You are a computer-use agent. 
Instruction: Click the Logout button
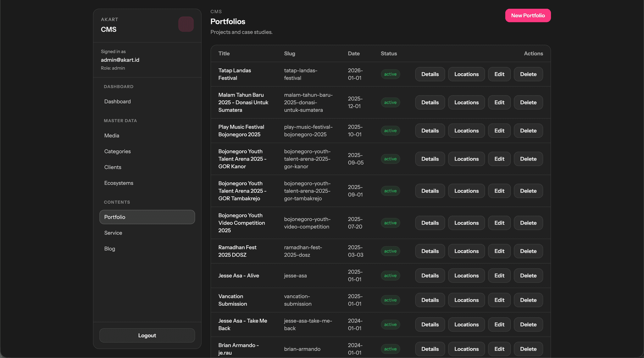click(147, 335)
